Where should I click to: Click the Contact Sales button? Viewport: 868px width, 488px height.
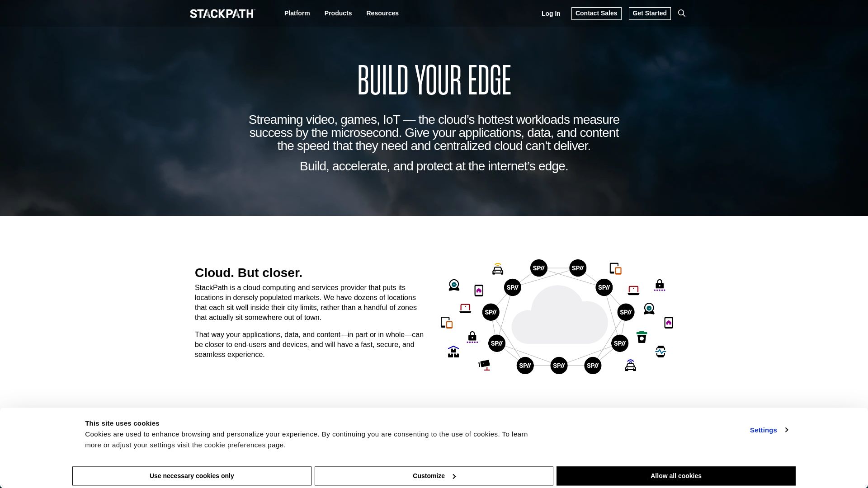click(x=596, y=13)
